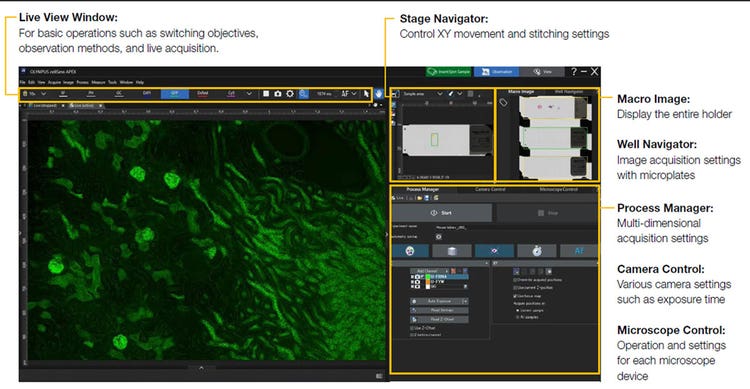The image size is (750, 389).
Task: Click the blue Observation layout button
Action: click(x=496, y=72)
